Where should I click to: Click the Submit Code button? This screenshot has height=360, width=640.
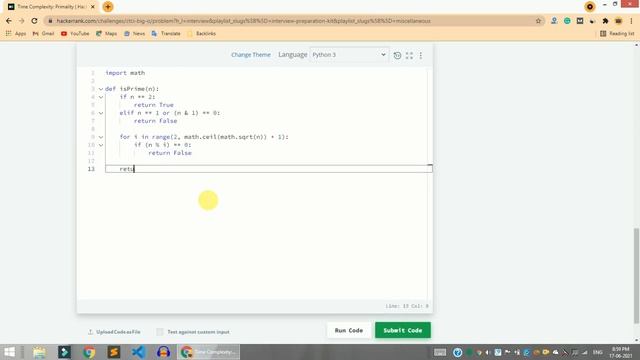402,330
